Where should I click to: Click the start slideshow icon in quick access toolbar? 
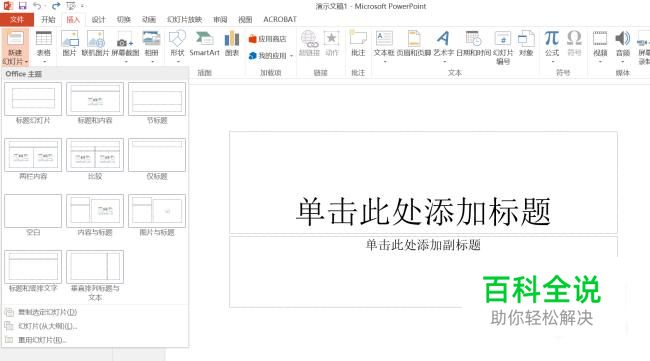(71, 6)
